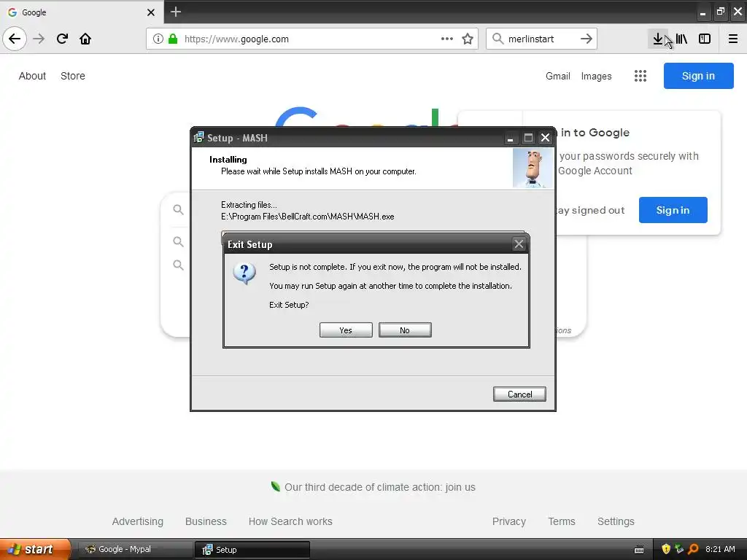Click the MASH.exe extraction path text
The image size is (747, 560).
(x=308, y=216)
